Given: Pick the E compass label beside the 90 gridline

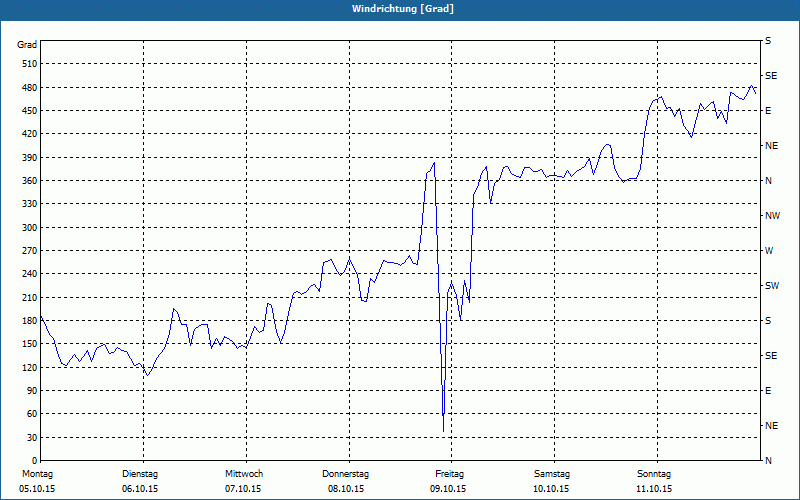Looking at the screenshot, I should click(768, 391).
